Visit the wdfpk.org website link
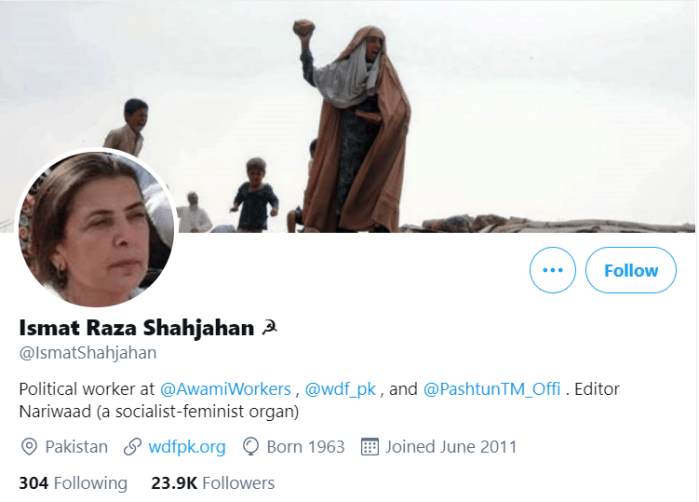The width and height of the screenshot is (699, 502). 187,447
